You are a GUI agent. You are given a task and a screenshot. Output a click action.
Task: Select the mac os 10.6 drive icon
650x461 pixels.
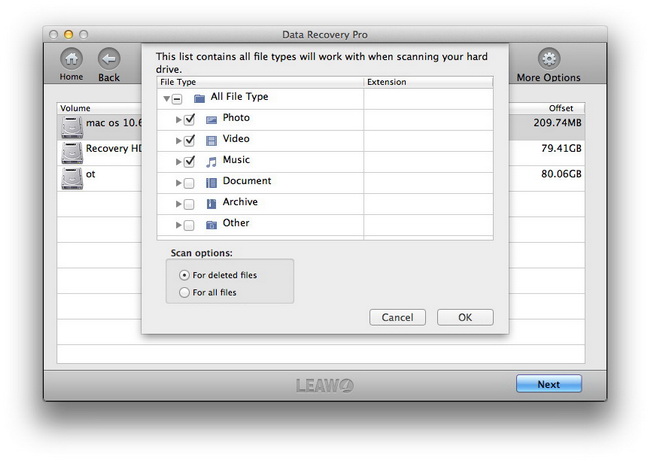point(72,127)
